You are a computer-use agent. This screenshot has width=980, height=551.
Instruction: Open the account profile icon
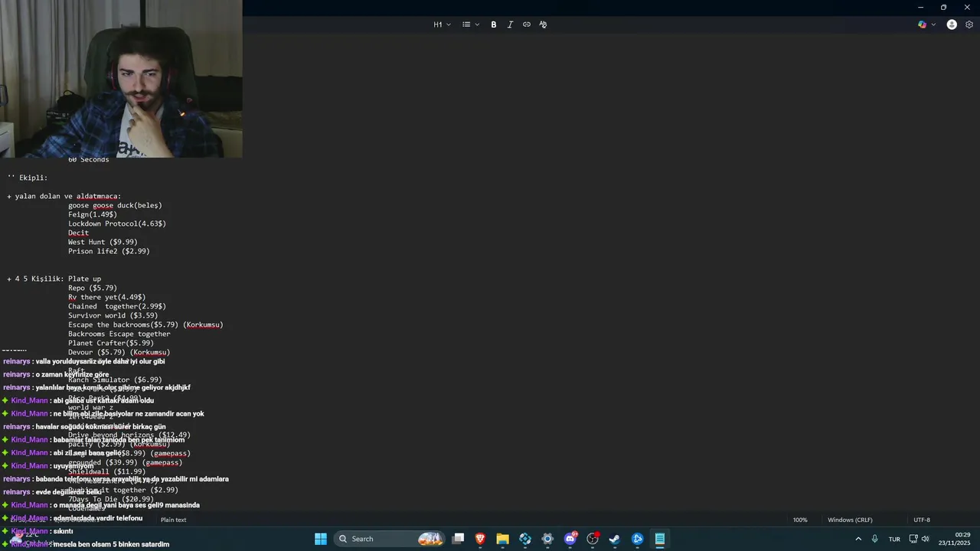tap(952, 24)
